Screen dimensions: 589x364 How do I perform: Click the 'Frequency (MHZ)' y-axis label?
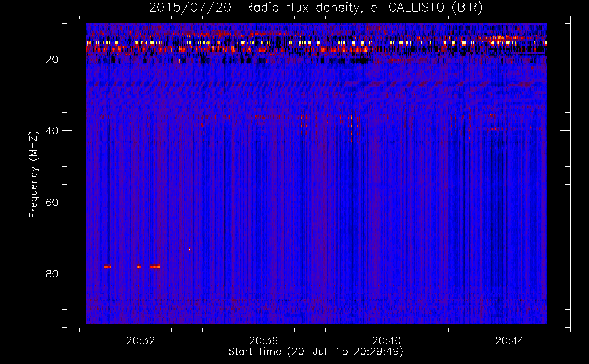pos(33,175)
